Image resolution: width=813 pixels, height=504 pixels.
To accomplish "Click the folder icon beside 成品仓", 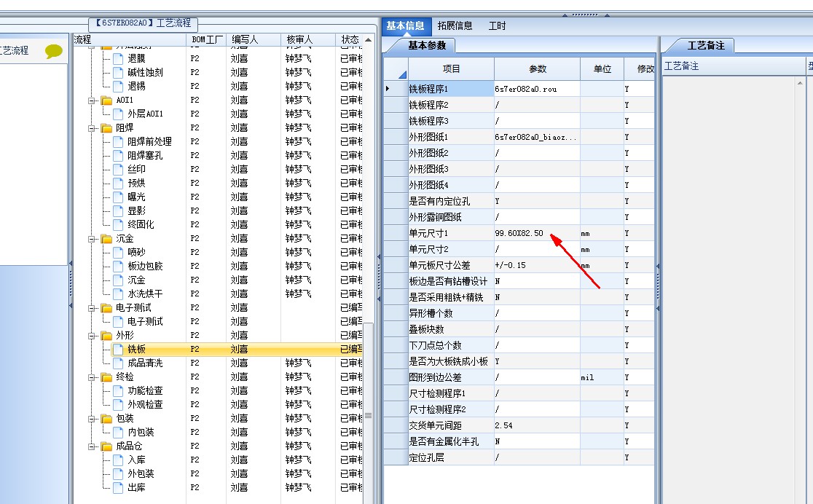I will (106, 446).
